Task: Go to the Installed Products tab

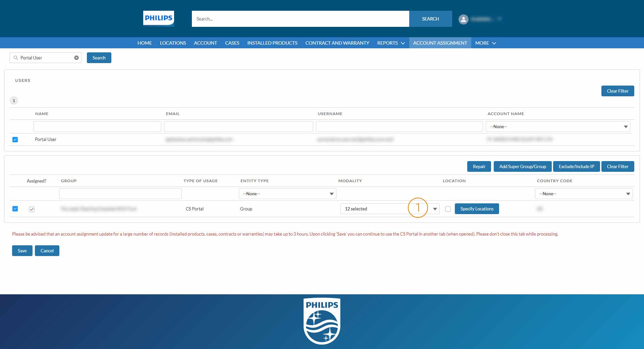Action: point(272,43)
